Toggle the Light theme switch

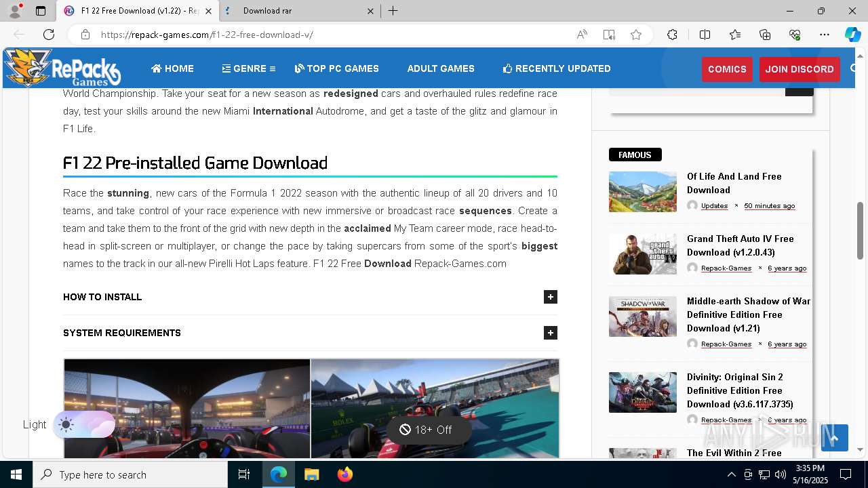[x=84, y=425]
